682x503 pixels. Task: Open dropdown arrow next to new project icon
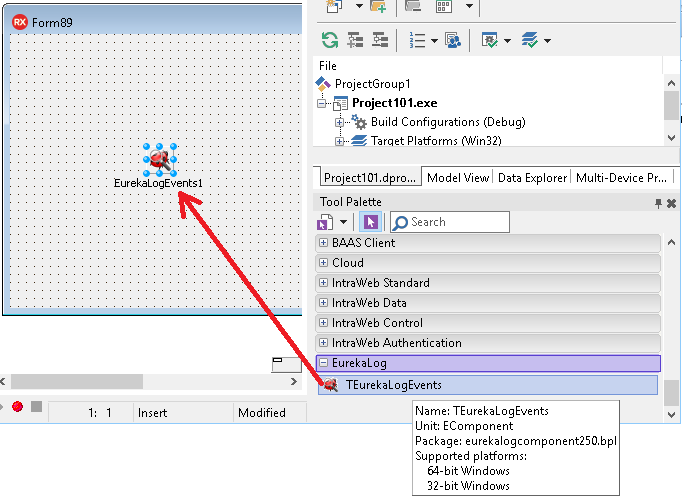359,6
